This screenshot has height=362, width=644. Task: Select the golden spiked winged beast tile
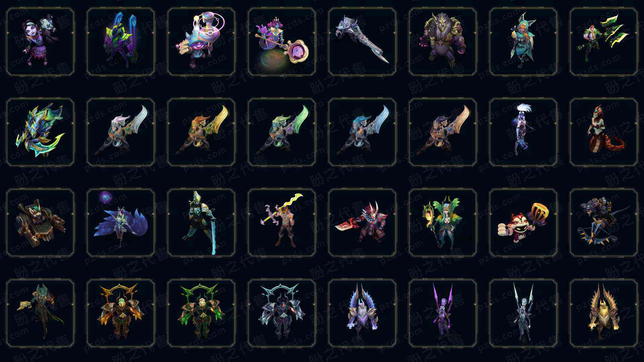pos(604,313)
